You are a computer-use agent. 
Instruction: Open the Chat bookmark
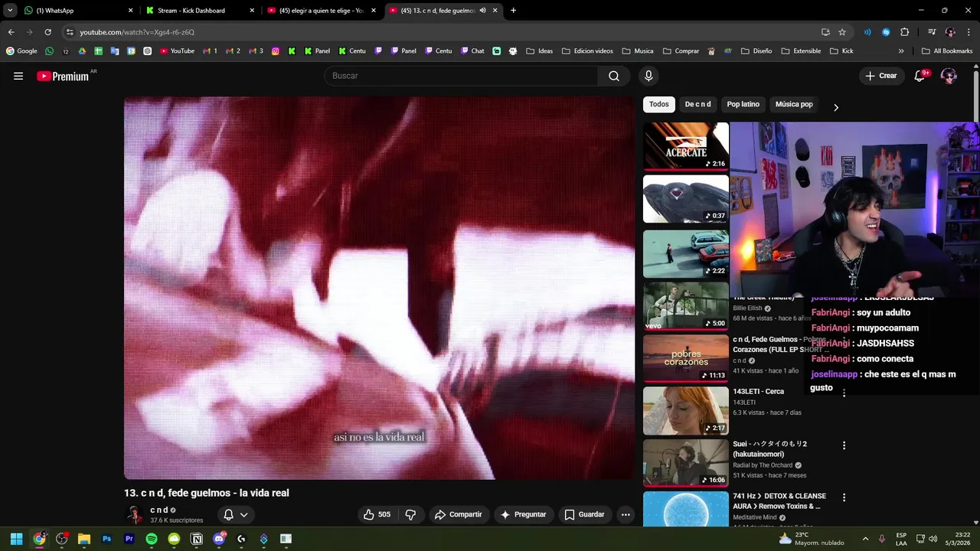pyautogui.click(x=472, y=51)
